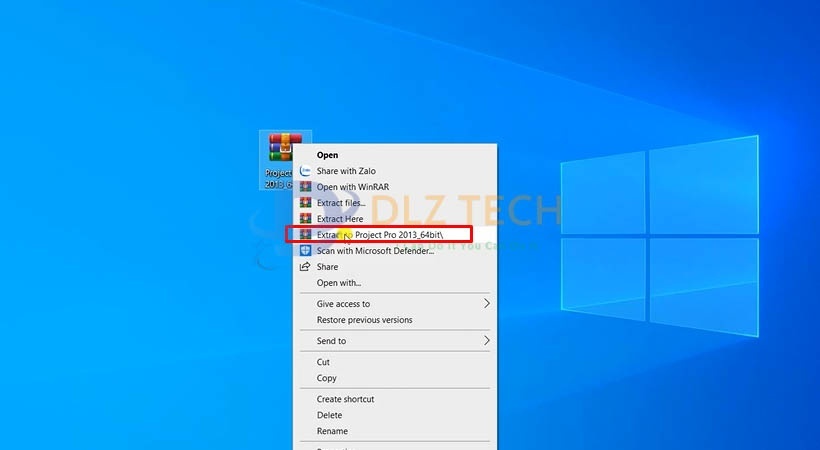Select Restore previous versions
820x450 pixels.
(x=395, y=320)
